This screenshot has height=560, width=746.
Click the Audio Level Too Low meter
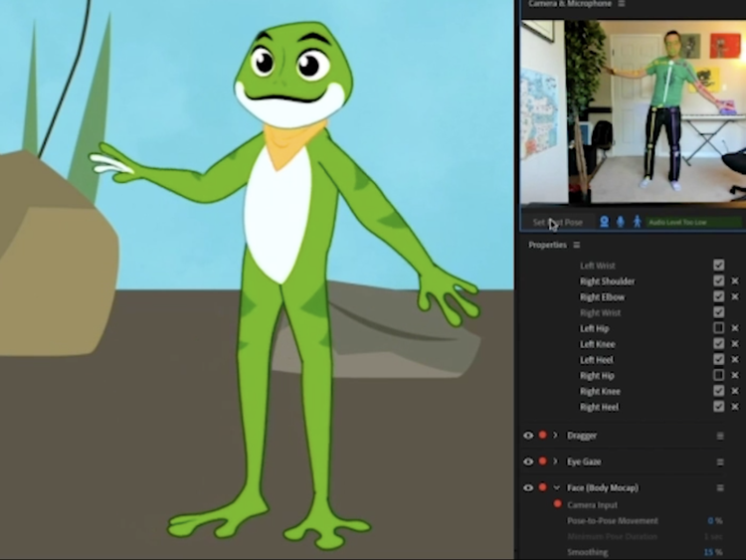coord(694,222)
